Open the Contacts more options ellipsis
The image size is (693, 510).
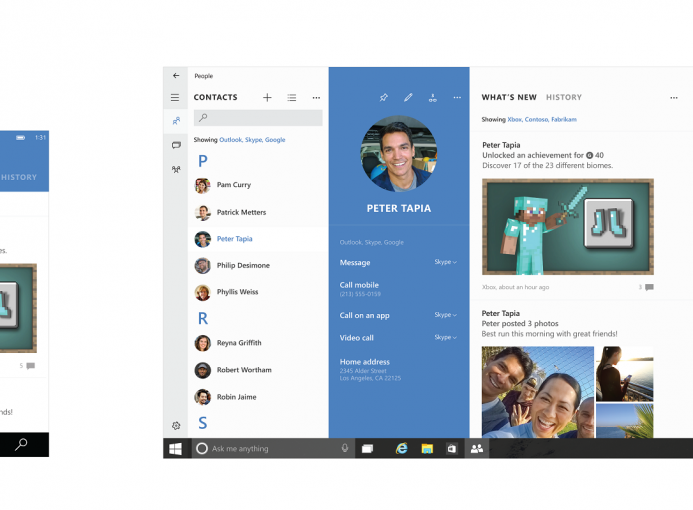point(316,98)
